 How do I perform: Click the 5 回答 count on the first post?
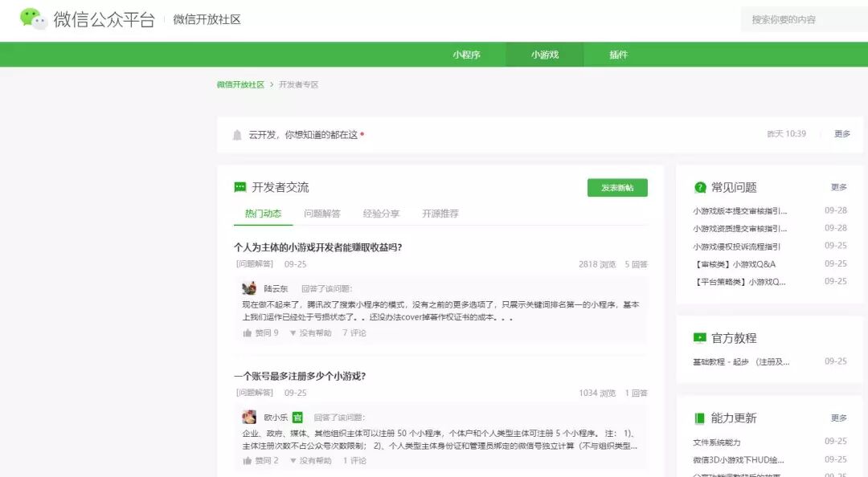(x=636, y=264)
